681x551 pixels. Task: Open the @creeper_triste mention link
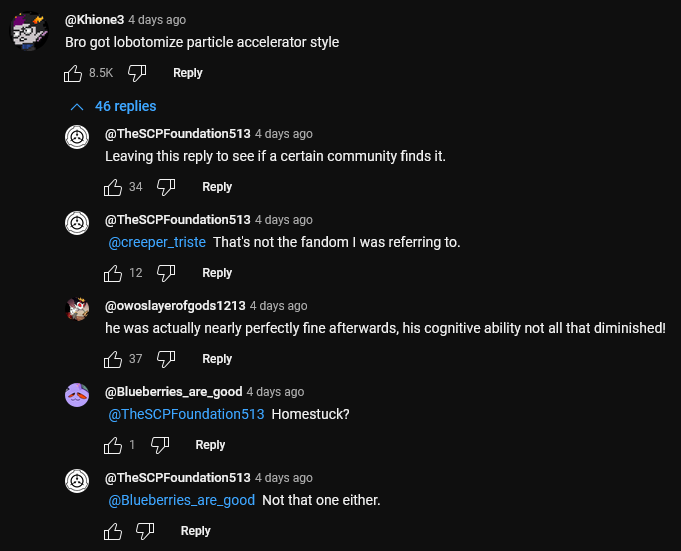(x=157, y=243)
